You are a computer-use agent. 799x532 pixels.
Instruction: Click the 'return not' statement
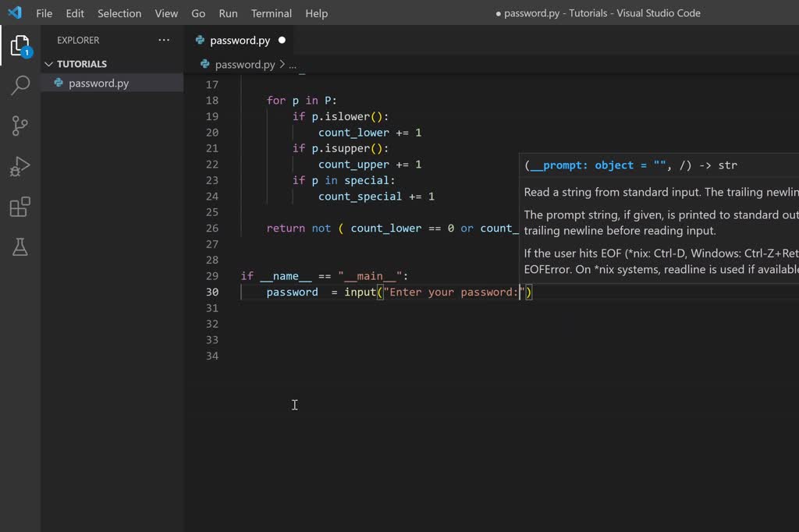pos(299,229)
